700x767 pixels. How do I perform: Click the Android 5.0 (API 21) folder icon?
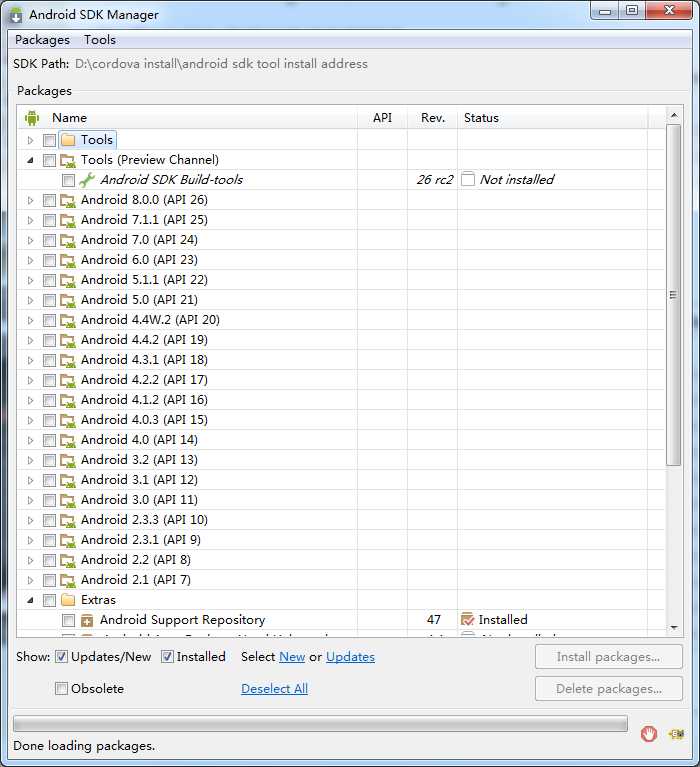click(68, 301)
